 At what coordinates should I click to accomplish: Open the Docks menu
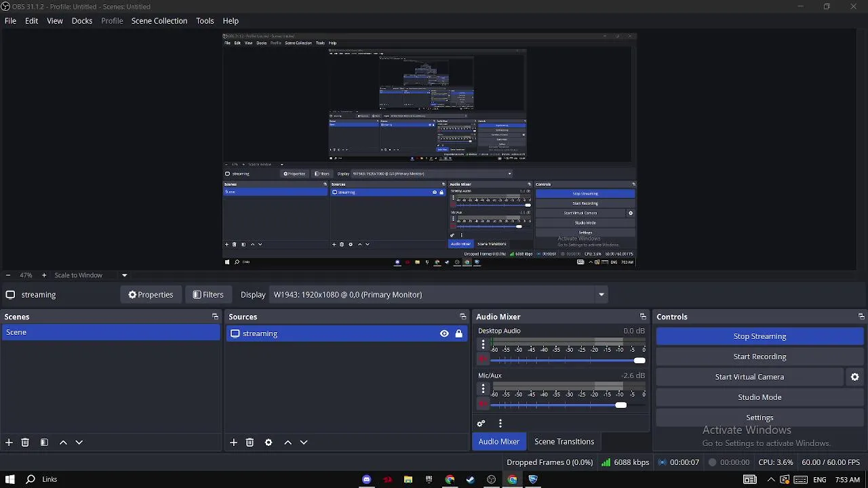[82, 21]
